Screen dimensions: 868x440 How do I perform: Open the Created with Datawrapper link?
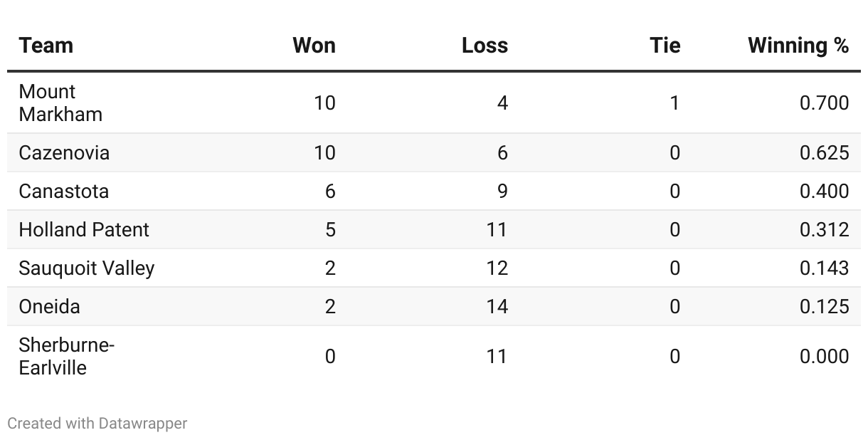(x=97, y=424)
